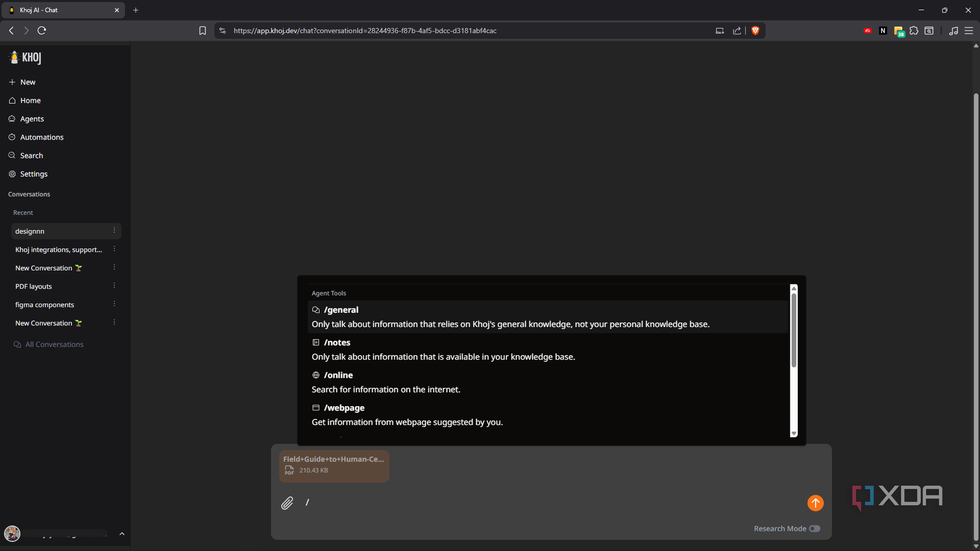Open the Agents page from sidebar
This screenshot has height=551, width=980.
[31, 119]
